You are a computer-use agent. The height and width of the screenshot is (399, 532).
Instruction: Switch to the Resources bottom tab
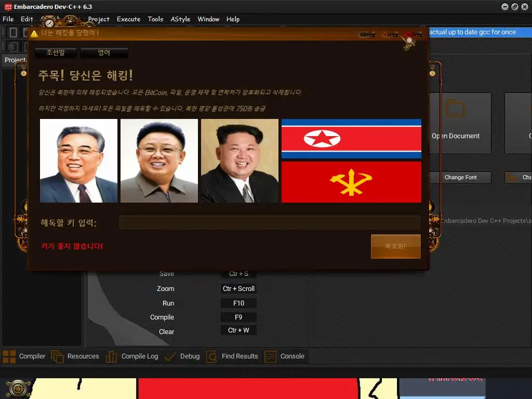(75, 356)
